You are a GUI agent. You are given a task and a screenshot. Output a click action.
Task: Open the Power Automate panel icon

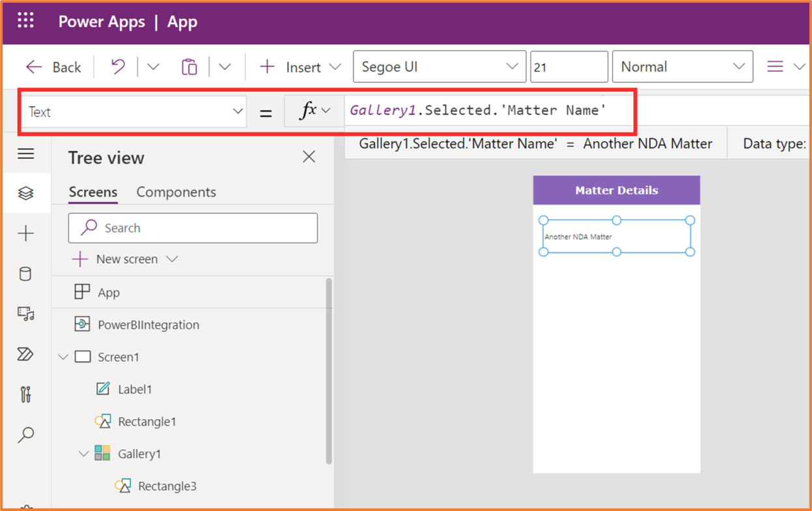click(26, 354)
